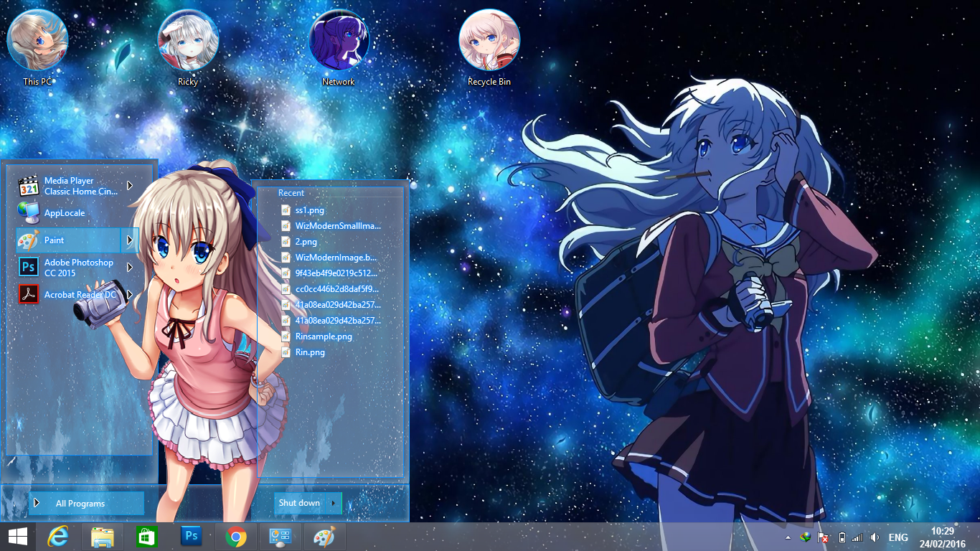Expand Acrobat Reader DC jump list arrow
Image resolution: width=980 pixels, height=551 pixels.
pos(130,294)
